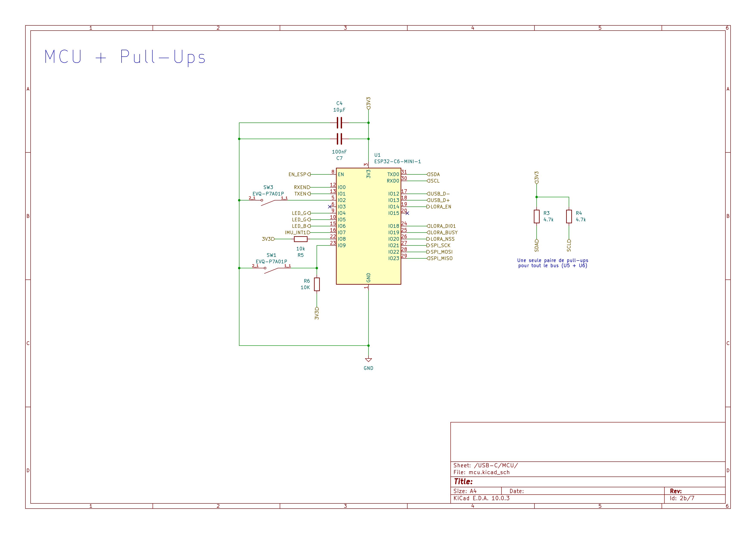
Task: Select the LORA_DIO1 label
Action: click(441, 226)
